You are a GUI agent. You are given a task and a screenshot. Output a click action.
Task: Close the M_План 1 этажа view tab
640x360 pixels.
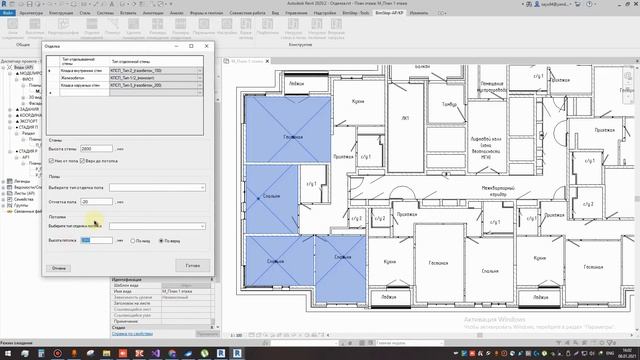267,61
